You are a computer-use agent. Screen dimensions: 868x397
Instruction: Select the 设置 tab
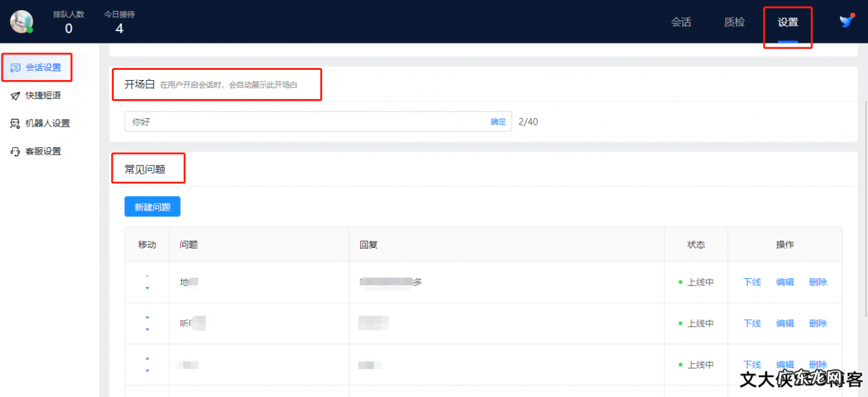coord(787,22)
